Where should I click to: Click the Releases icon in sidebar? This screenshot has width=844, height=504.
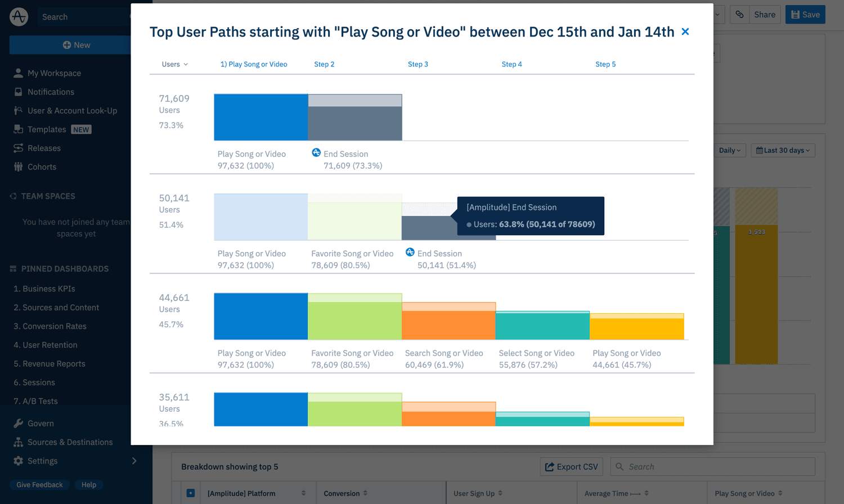pos(18,148)
